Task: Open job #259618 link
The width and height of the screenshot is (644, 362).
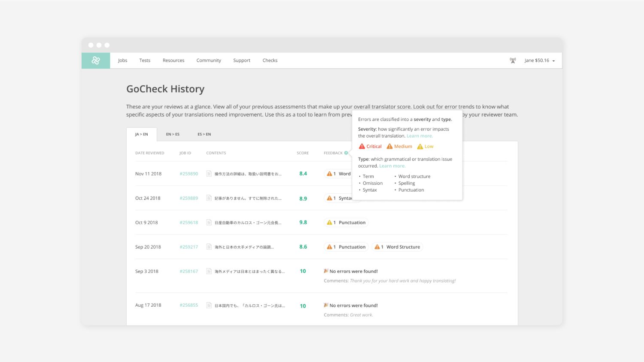Action: point(189,223)
